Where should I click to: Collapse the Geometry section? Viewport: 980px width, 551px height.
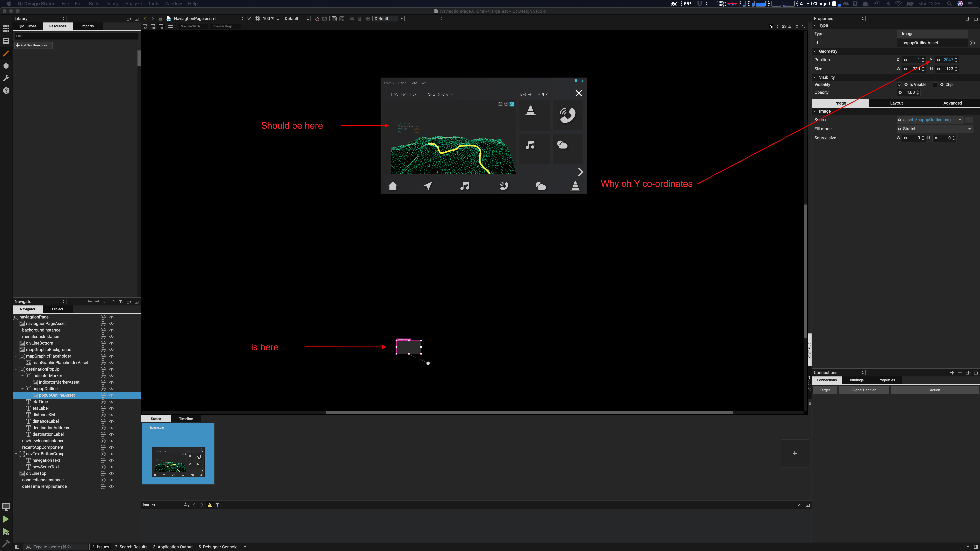(815, 51)
